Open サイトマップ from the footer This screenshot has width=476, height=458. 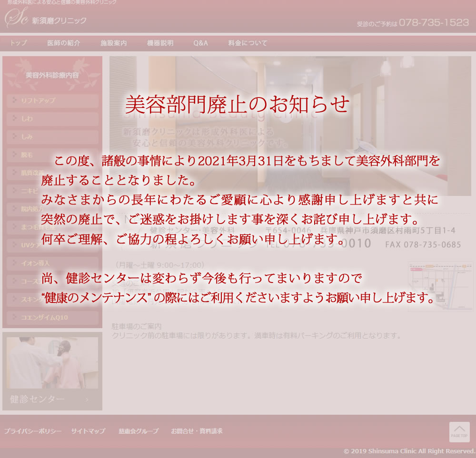(x=88, y=431)
